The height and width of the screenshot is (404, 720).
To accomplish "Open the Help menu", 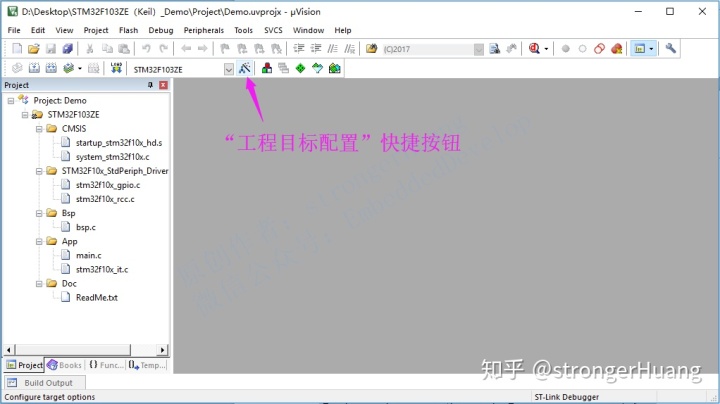I will click(343, 30).
